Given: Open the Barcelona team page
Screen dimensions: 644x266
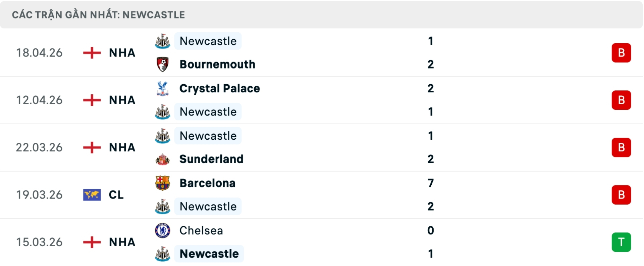Looking at the screenshot, I should point(207,183).
